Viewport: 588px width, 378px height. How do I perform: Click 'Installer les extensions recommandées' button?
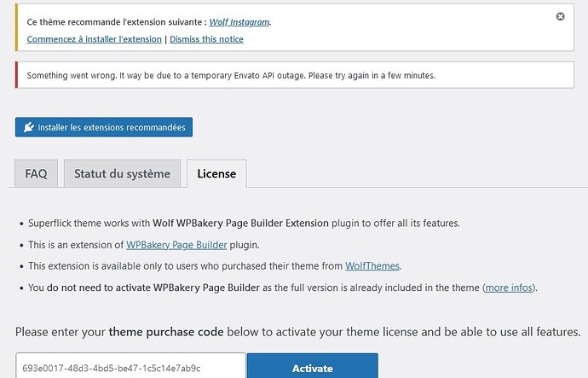104,127
